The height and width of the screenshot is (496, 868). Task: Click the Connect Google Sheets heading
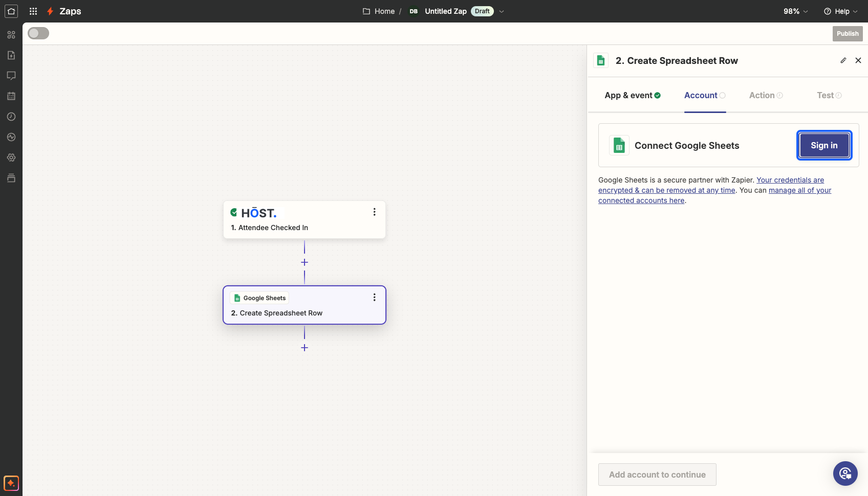(687, 146)
